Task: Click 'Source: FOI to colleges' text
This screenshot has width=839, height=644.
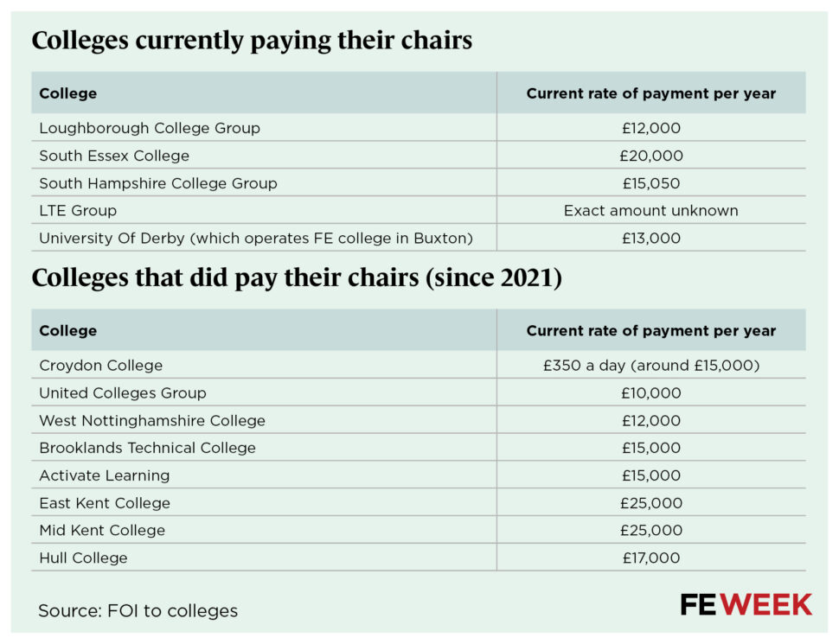Action: 138,611
